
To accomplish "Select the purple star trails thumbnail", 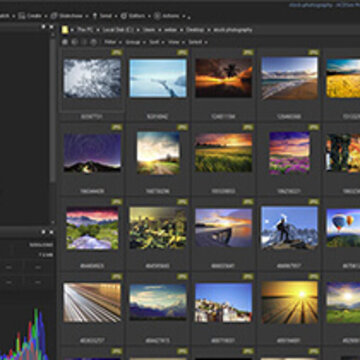I will tap(92, 153).
